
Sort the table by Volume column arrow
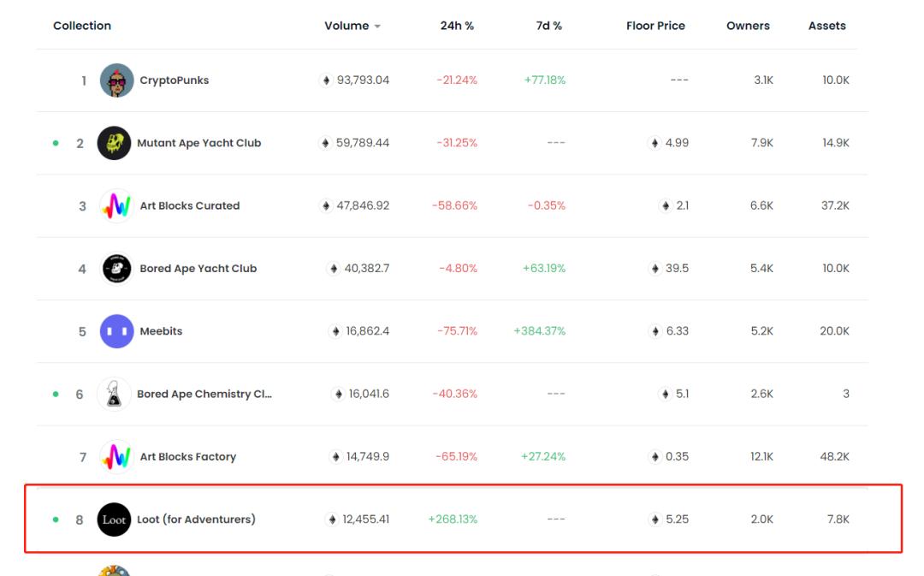pyautogui.click(x=377, y=27)
